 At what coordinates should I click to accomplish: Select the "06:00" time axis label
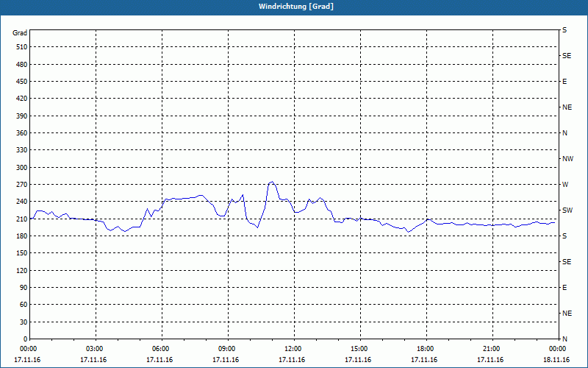point(162,349)
